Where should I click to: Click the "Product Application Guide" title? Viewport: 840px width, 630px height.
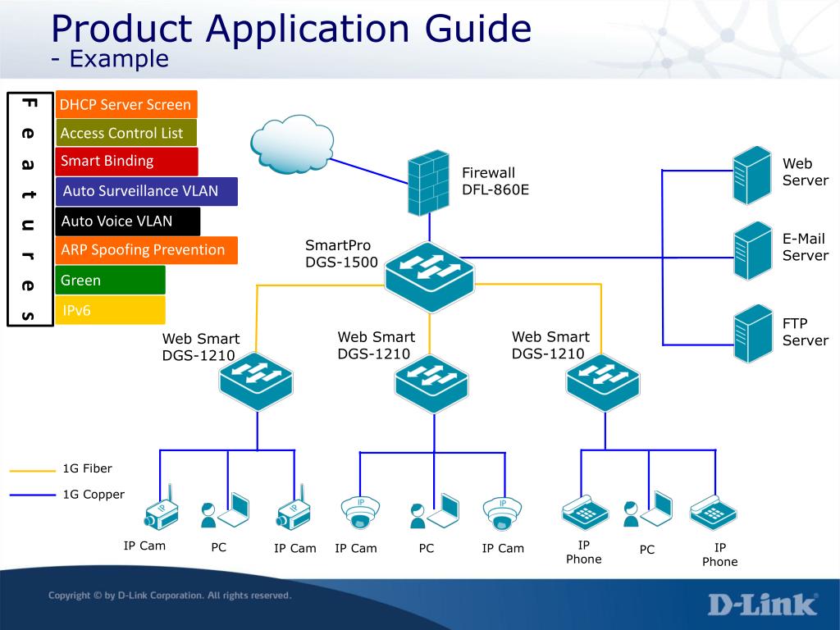291,29
